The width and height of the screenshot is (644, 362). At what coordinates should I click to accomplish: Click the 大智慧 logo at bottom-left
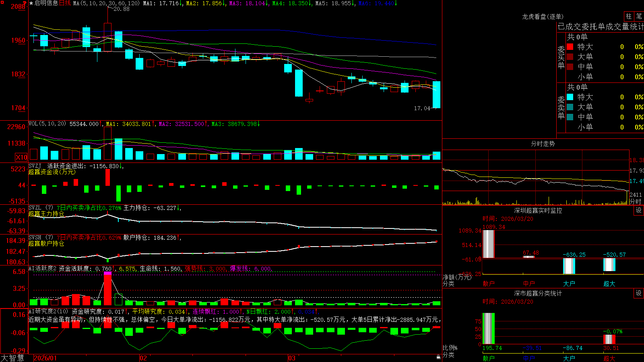pyautogui.click(x=12, y=358)
